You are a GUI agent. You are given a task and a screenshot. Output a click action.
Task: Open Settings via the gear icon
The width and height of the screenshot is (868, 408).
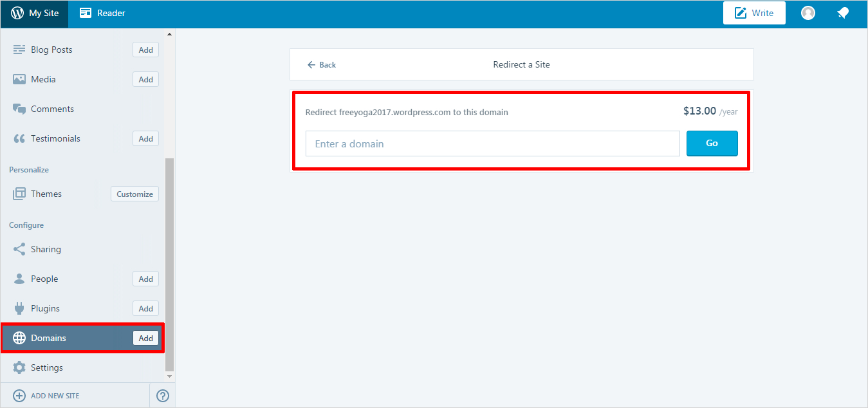click(19, 367)
